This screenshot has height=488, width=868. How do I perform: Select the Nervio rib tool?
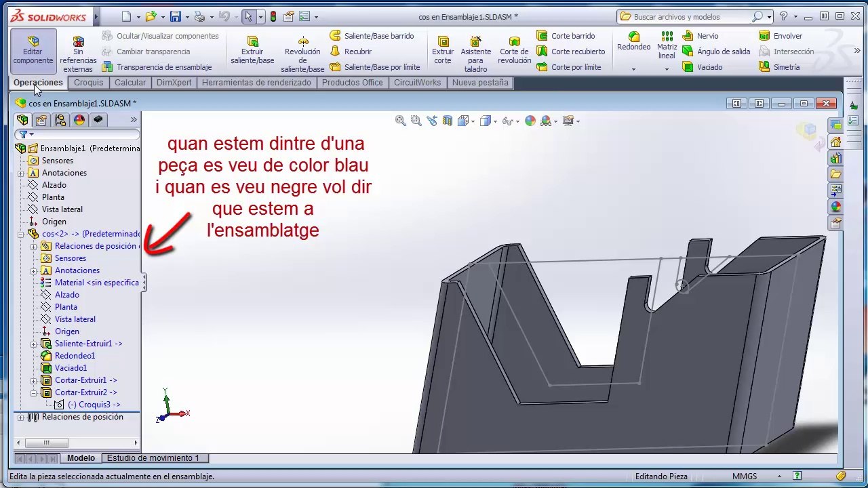pyautogui.click(x=701, y=36)
